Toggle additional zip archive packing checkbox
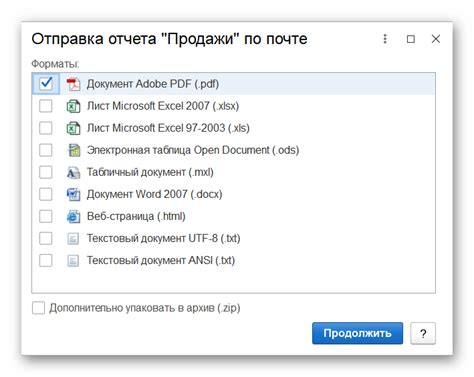This screenshot has width=474, height=377. [x=38, y=308]
